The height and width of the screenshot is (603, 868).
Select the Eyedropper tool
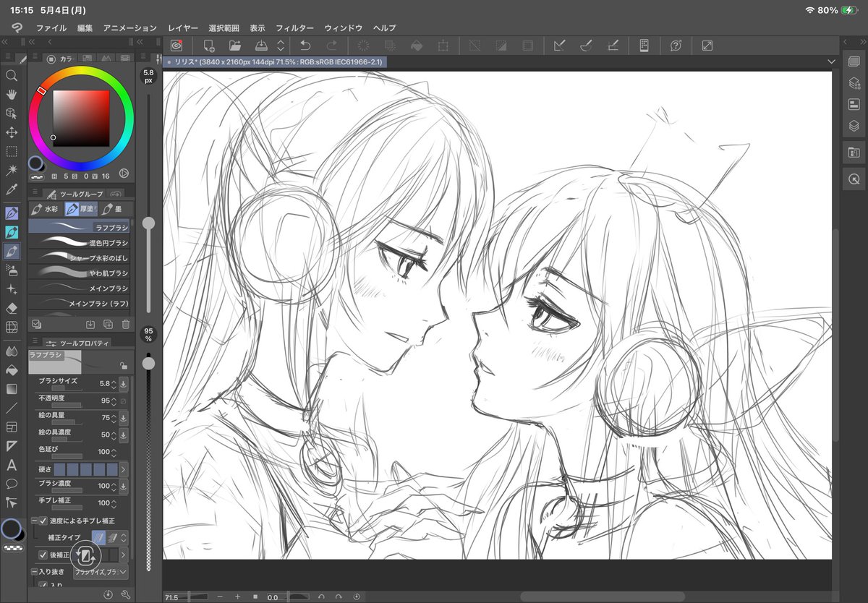click(x=12, y=189)
